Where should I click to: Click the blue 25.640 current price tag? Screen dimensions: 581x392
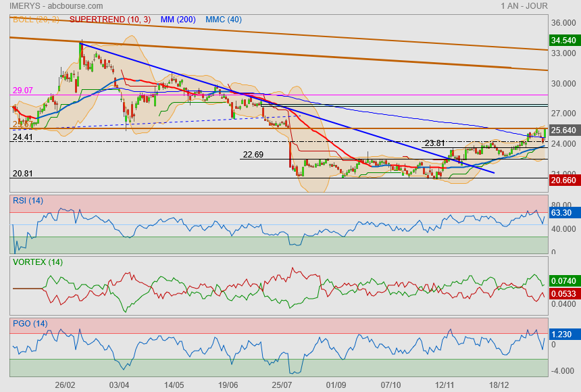564,130
